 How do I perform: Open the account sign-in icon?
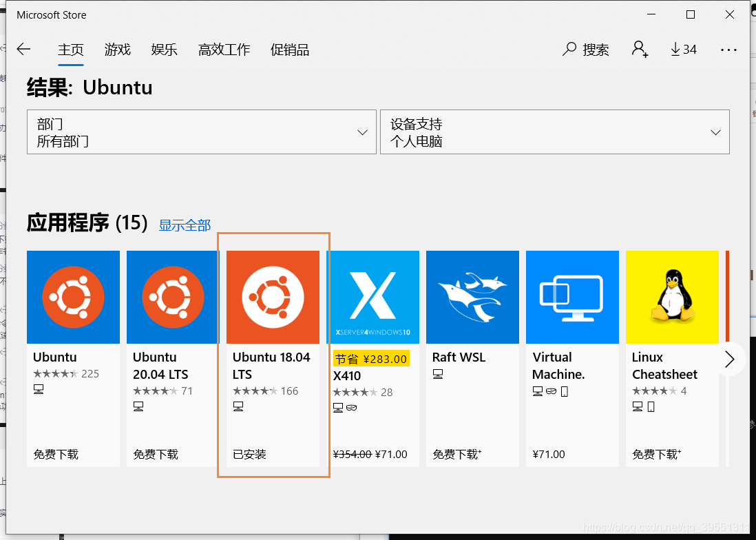640,49
